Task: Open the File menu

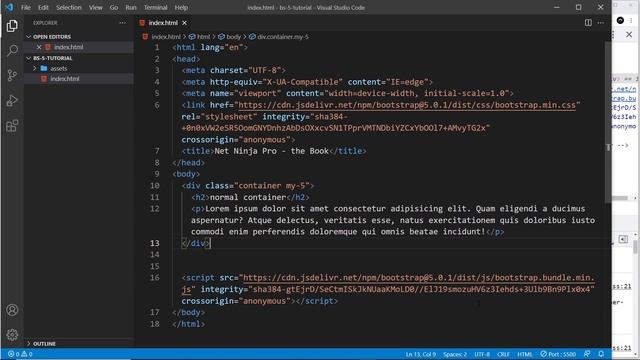Action: 26,7
